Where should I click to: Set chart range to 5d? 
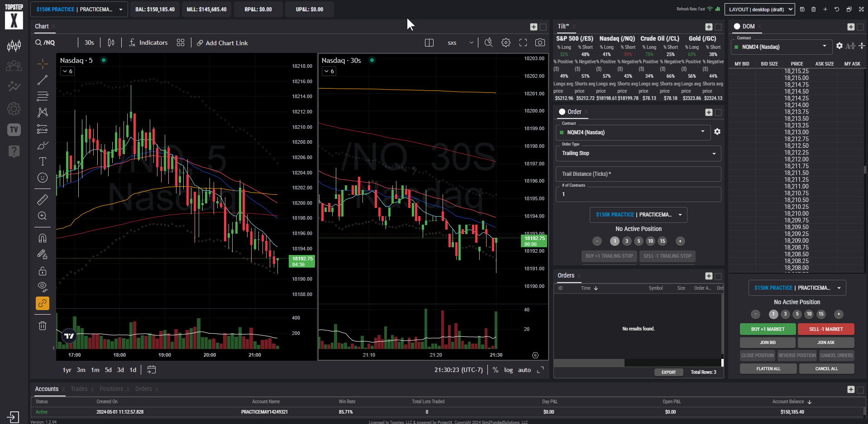[108, 370]
